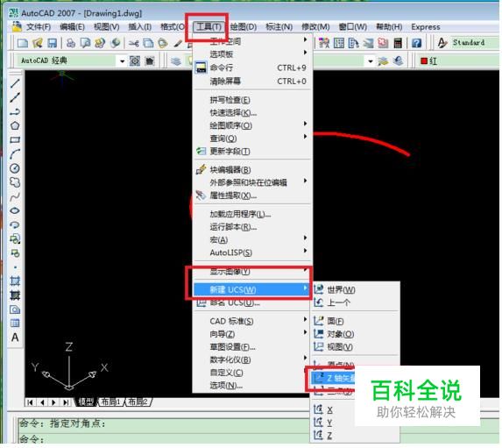Image resolution: width=502 pixels, height=448 pixels.
Task: Expand the layer list dropdown arrow
Action: 371,60
